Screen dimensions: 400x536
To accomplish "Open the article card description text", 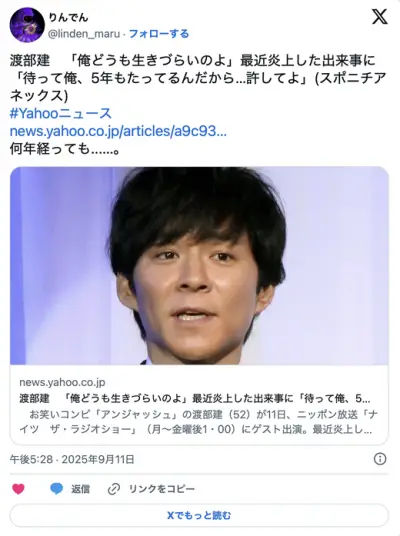I will coord(198,422).
